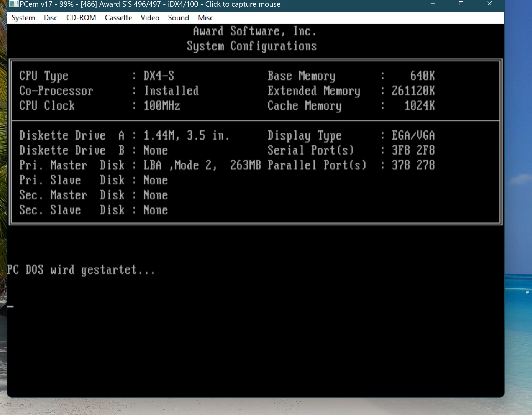532x415 pixels.
Task: Click the '1.44M, 3.5 in.' drive value
Action: tap(187, 136)
